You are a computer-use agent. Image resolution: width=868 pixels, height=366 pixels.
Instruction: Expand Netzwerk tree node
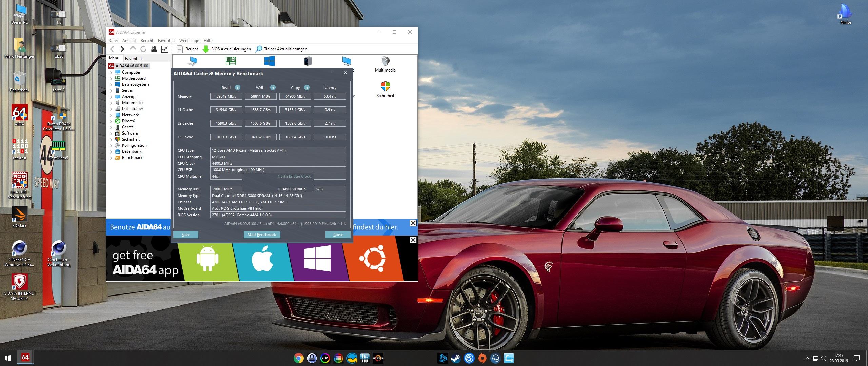(x=111, y=115)
